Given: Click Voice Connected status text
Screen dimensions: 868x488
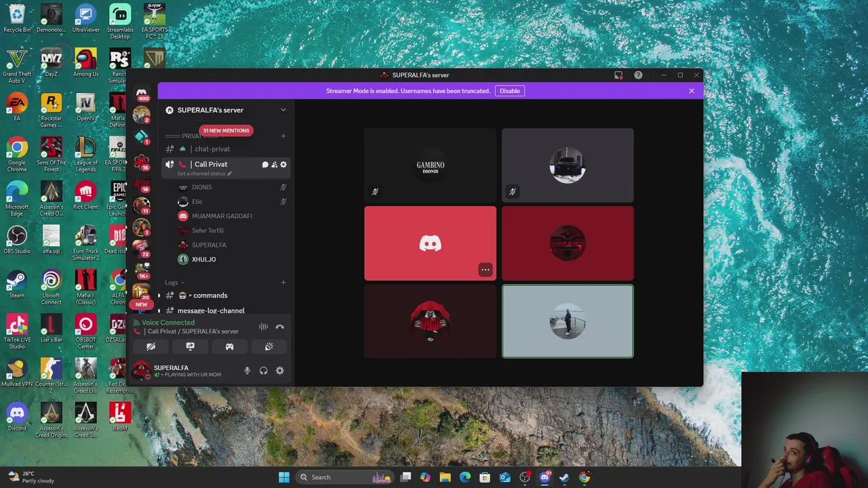Looking at the screenshot, I should click(x=168, y=323).
